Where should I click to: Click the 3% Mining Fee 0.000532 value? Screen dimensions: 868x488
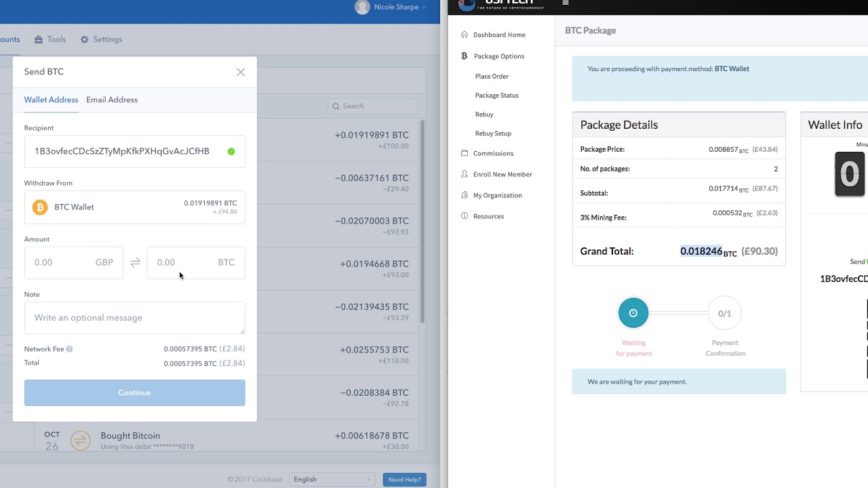732,213
